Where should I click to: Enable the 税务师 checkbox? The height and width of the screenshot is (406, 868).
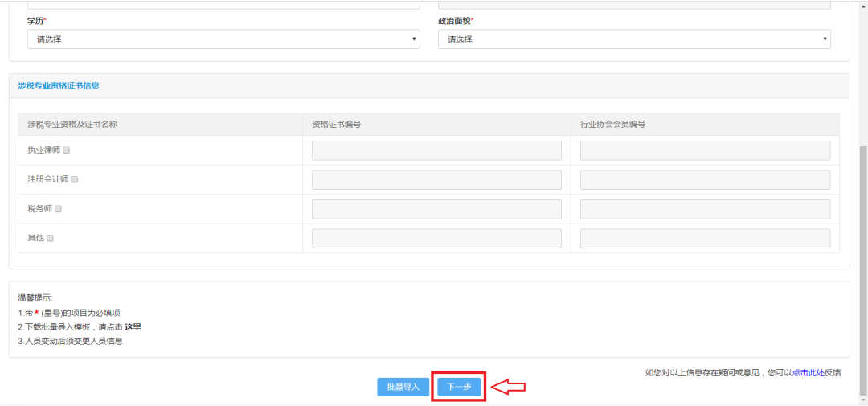click(58, 209)
